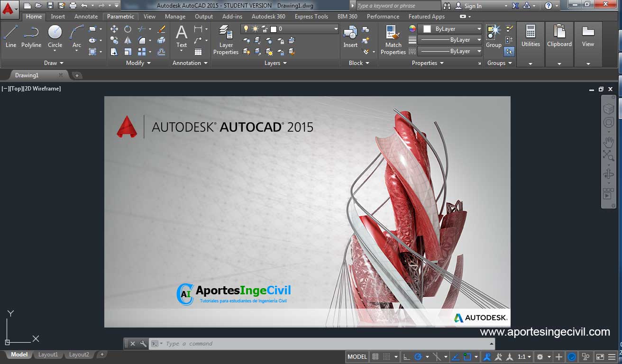Screen dimensions: 622x364
Task: Pick the Arc tool
Action: click(76, 36)
